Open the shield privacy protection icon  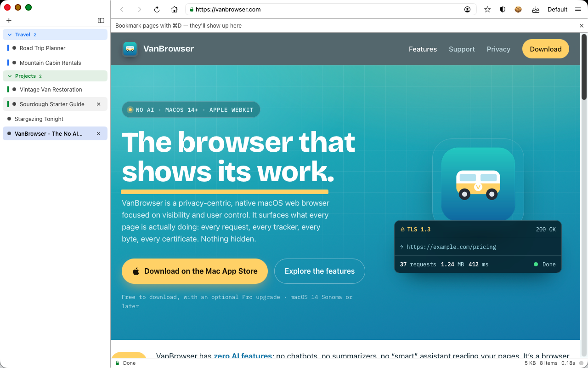tap(503, 9)
